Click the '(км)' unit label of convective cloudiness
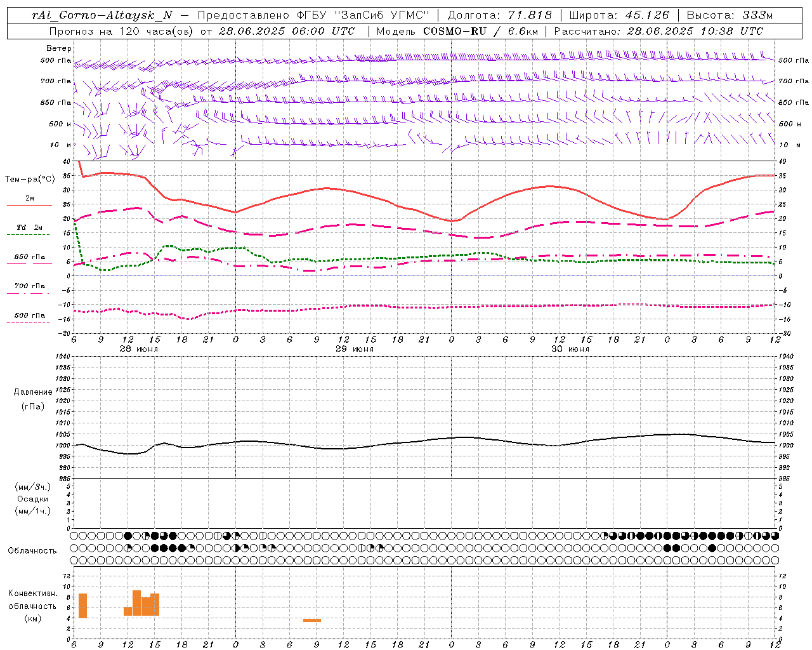812x650 pixels. coord(33,618)
